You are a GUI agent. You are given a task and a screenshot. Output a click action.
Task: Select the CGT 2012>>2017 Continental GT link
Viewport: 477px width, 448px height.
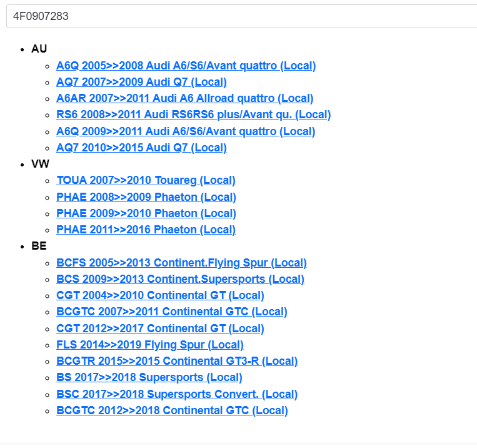(x=160, y=328)
